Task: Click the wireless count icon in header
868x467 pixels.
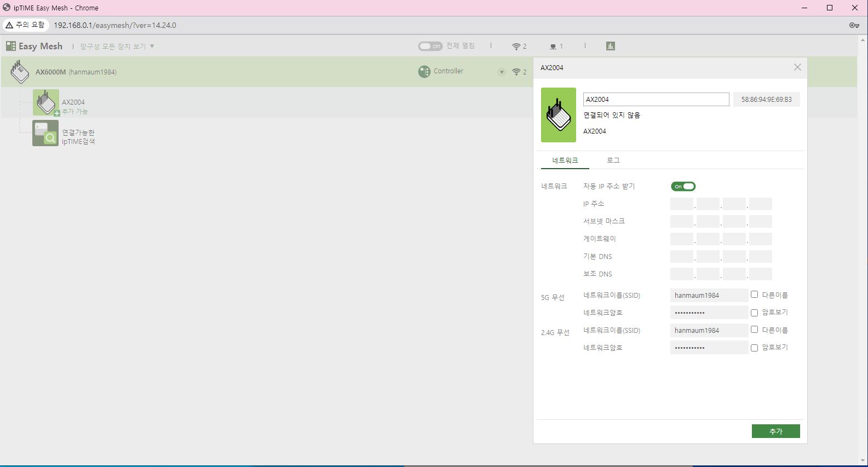Action: click(x=516, y=47)
